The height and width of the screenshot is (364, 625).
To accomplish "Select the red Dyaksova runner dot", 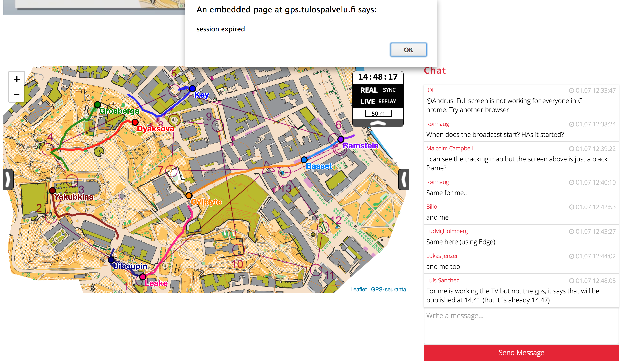I will click(135, 122).
